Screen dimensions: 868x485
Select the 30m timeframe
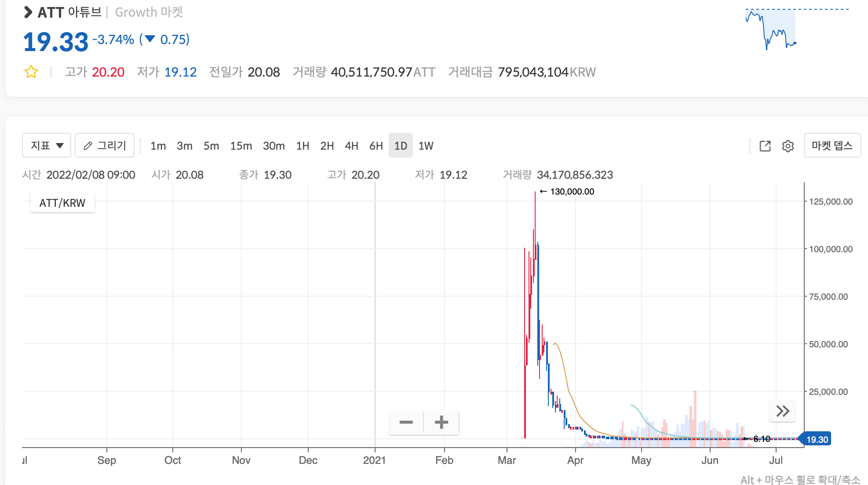[x=274, y=146]
